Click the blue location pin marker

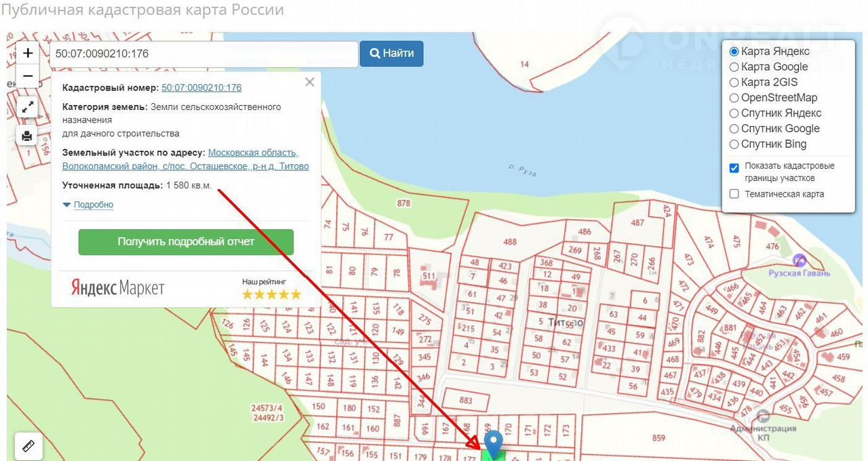click(494, 443)
